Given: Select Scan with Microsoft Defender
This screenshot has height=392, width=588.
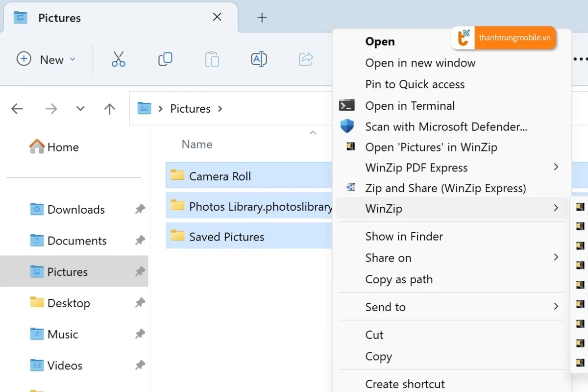Looking at the screenshot, I should (446, 127).
